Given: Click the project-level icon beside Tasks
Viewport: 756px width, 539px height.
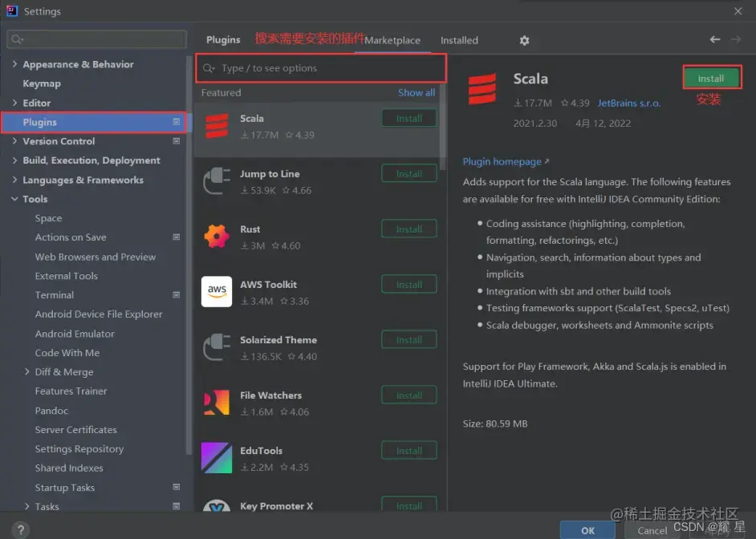Looking at the screenshot, I should click(177, 506).
